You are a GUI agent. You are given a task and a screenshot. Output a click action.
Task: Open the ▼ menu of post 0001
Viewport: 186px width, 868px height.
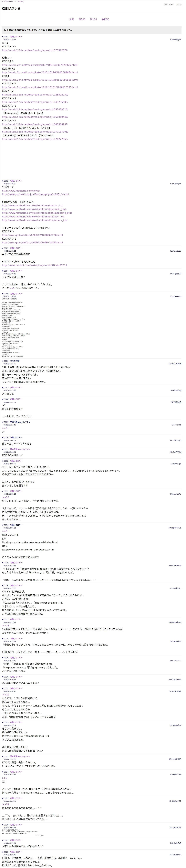tap(3, 37)
